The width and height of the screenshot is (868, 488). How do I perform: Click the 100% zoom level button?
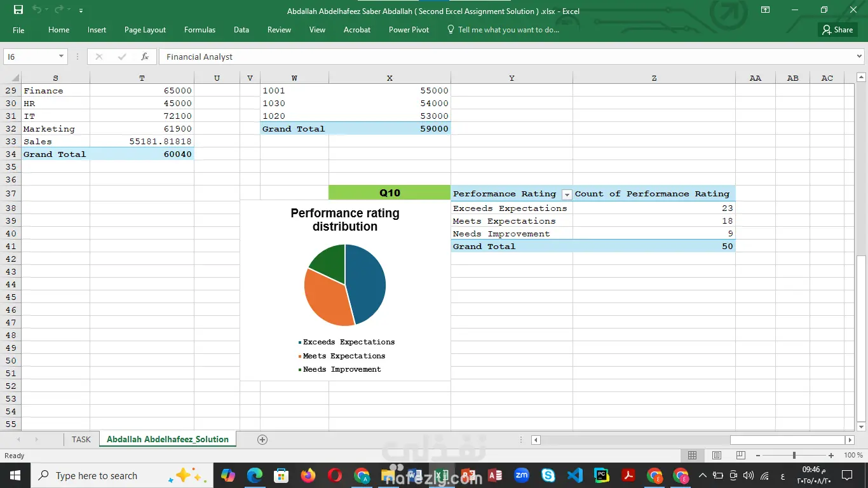point(853,456)
